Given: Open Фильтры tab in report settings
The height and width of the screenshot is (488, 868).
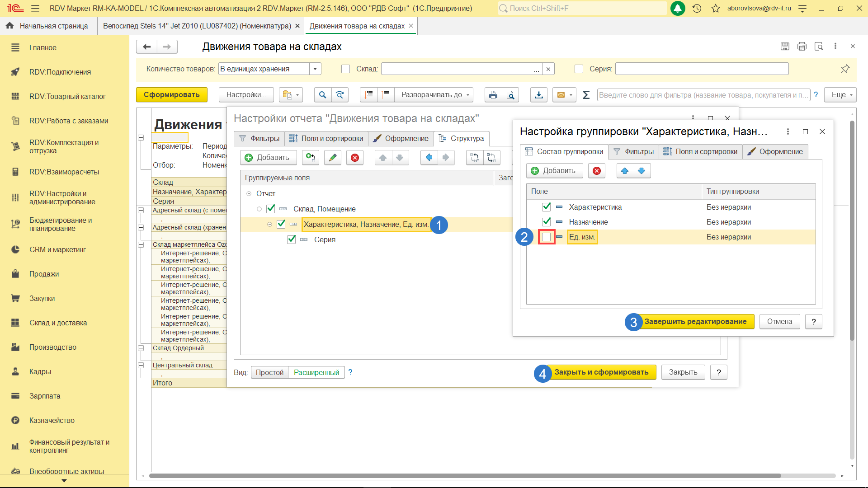Looking at the screenshot, I should click(x=259, y=139).
